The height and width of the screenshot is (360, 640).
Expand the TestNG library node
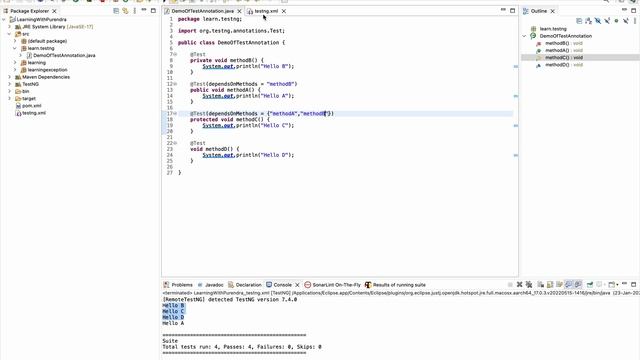pos(9,84)
